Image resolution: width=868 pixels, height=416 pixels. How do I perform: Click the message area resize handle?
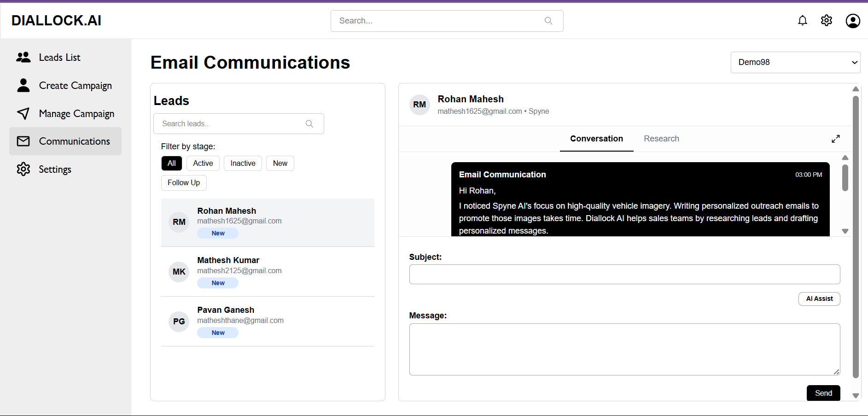(x=836, y=371)
